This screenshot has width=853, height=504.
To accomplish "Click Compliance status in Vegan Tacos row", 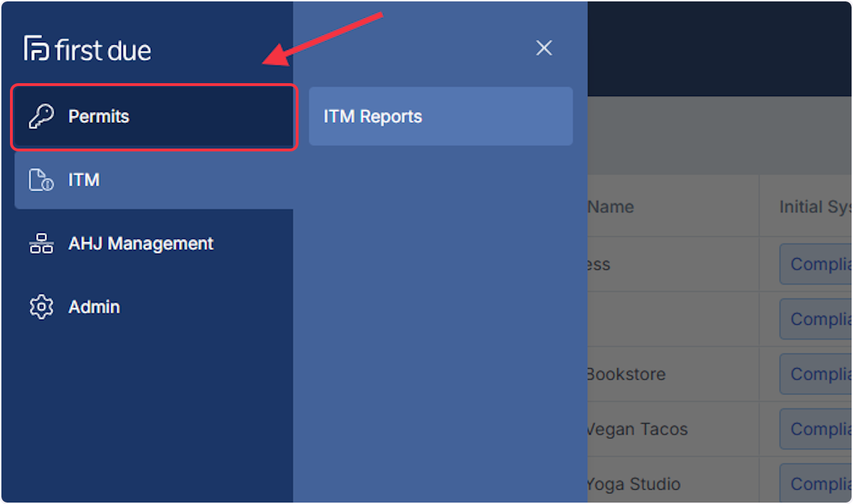I will point(815,429).
